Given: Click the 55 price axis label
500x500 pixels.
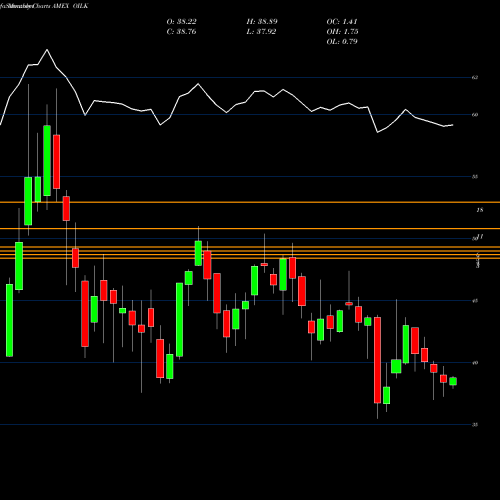Looking at the screenshot, I should tap(475, 177).
